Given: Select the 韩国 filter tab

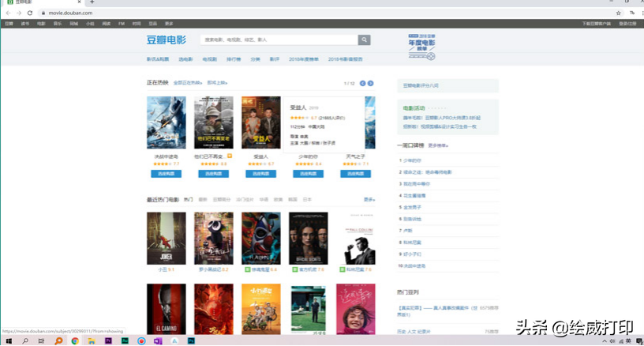Looking at the screenshot, I should pyautogui.click(x=293, y=200).
